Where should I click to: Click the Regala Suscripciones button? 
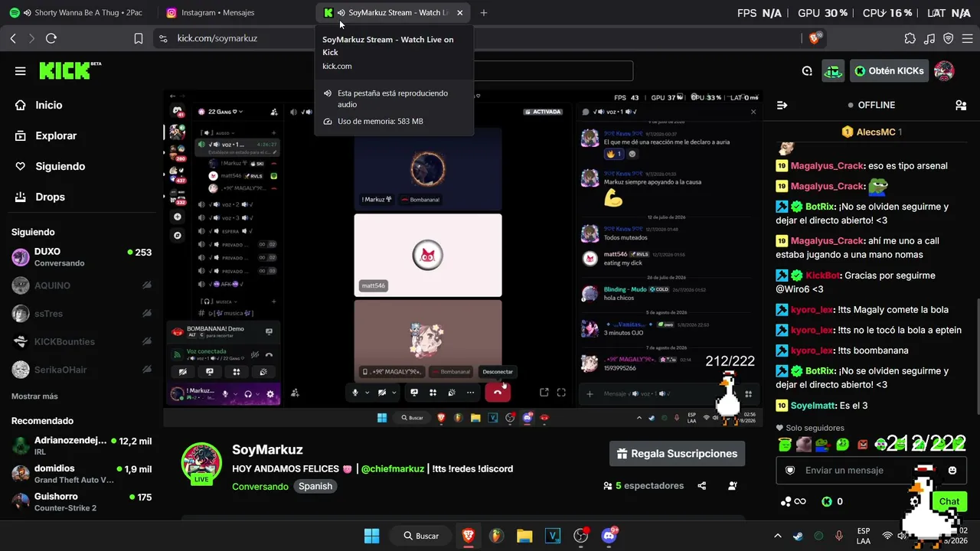pyautogui.click(x=677, y=454)
